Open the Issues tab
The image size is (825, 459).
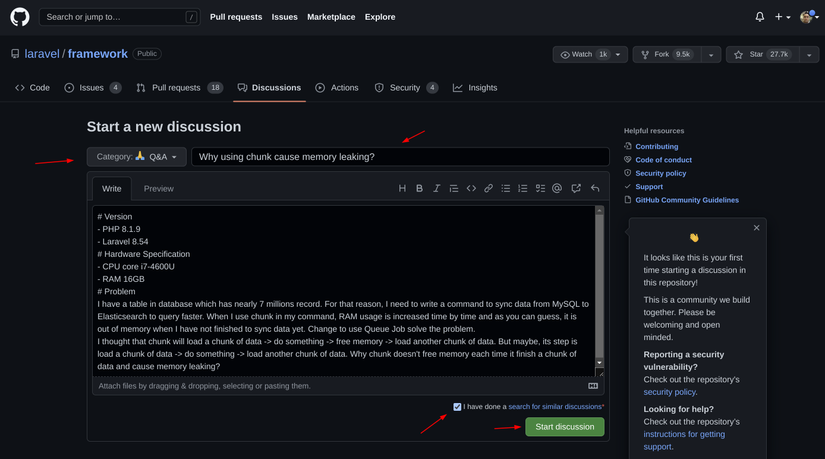click(x=93, y=88)
